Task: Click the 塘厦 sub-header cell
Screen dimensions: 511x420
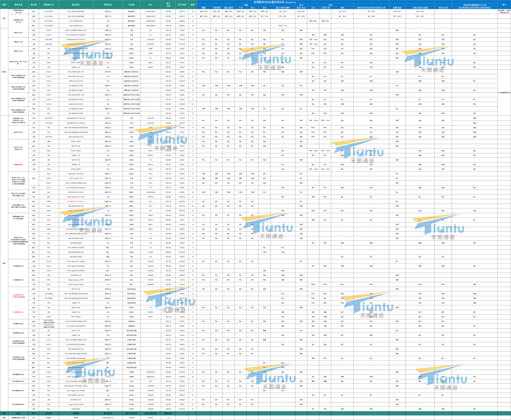Action: tap(204, 8)
